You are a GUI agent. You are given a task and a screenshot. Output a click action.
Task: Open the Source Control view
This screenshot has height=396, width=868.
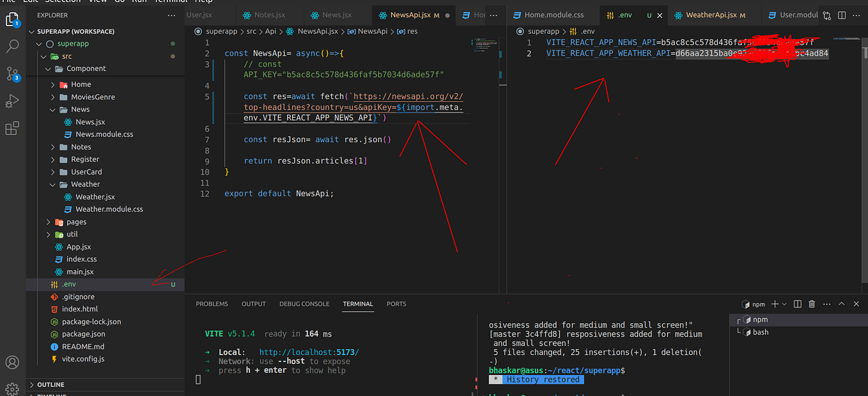[13, 72]
